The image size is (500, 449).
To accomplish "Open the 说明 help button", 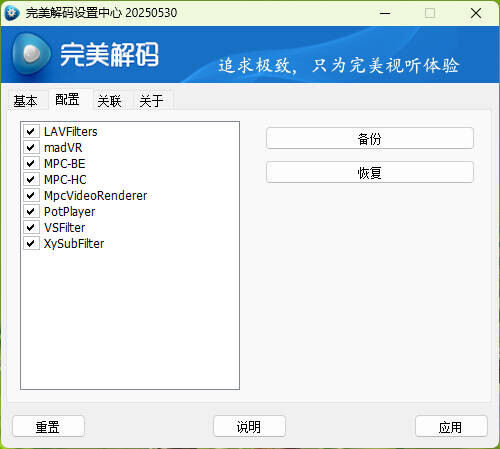I will click(x=249, y=426).
